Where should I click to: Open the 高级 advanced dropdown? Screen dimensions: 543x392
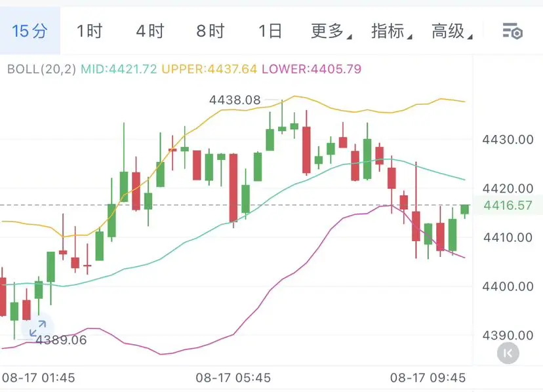[452, 31]
